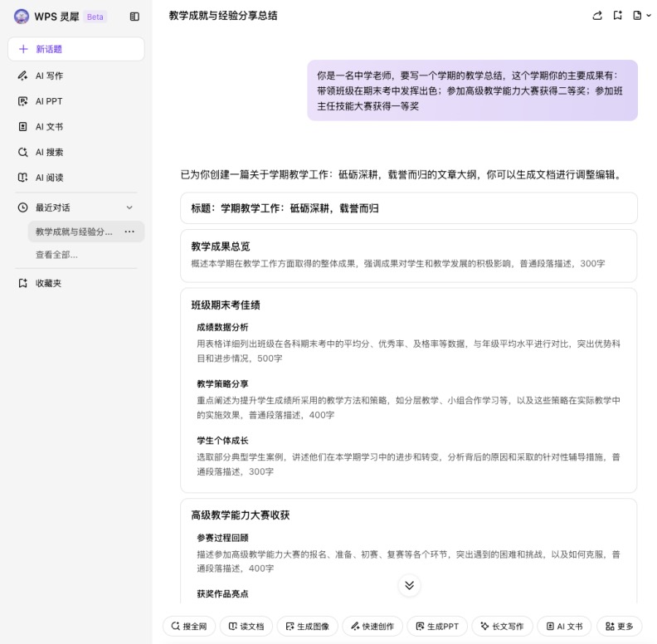Open AI 写作 in the sidebar

tap(49, 76)
